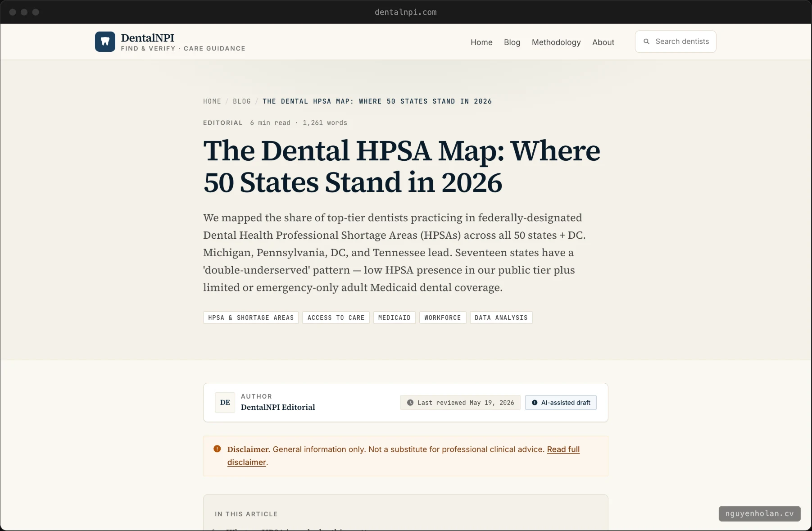Screen dimensions: 812x531
Task: Click the search magnifier icon
Action: pyautogui.click(x=646, y=41)
